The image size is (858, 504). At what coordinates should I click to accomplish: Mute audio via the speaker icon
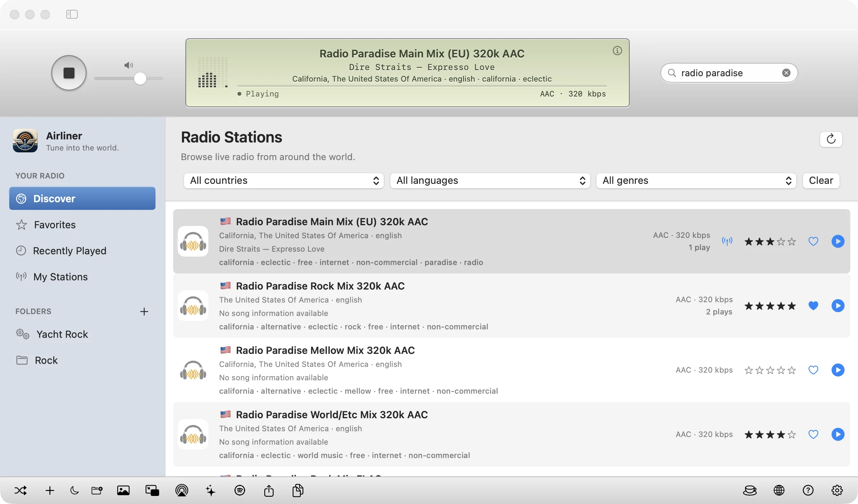[129, 65]
